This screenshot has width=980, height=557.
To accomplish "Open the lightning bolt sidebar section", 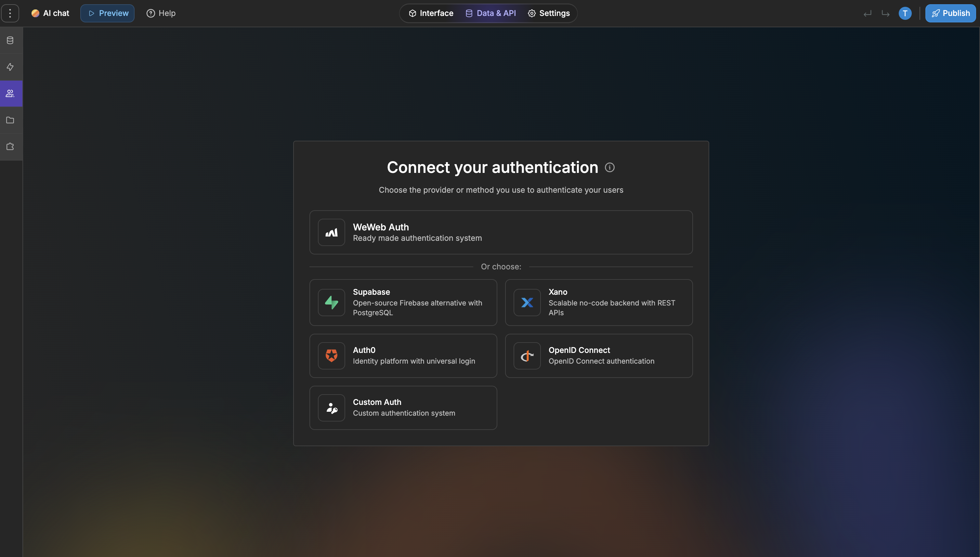I will pos(10,67).
